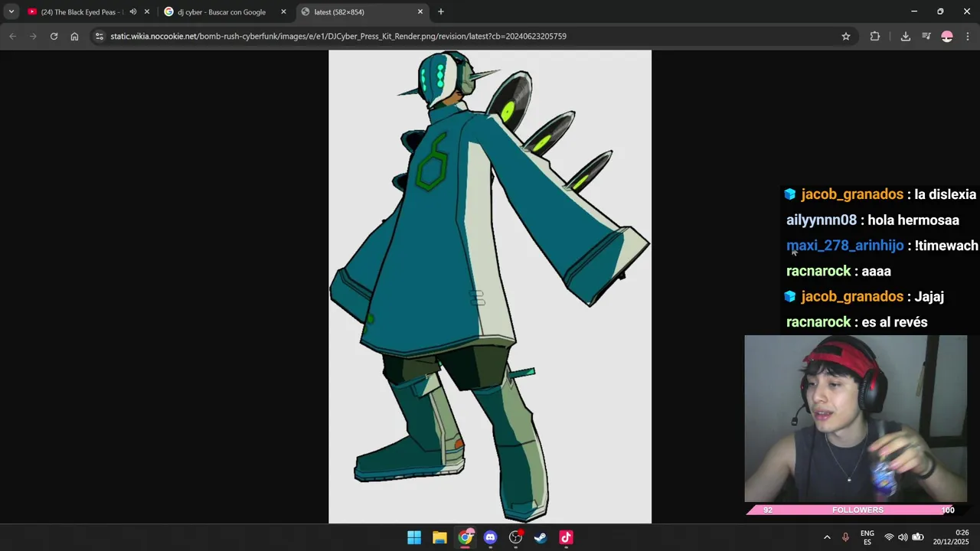Close the latest (582×854) tab
Image resolution: width=980 pixels, height=551 pixels.
coord(420,11)
